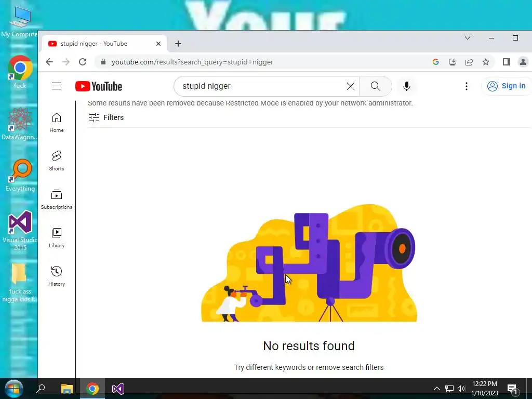Open taskbar search magnifier
This screenshot has height=399, width=532.
(x=41, y=389)
